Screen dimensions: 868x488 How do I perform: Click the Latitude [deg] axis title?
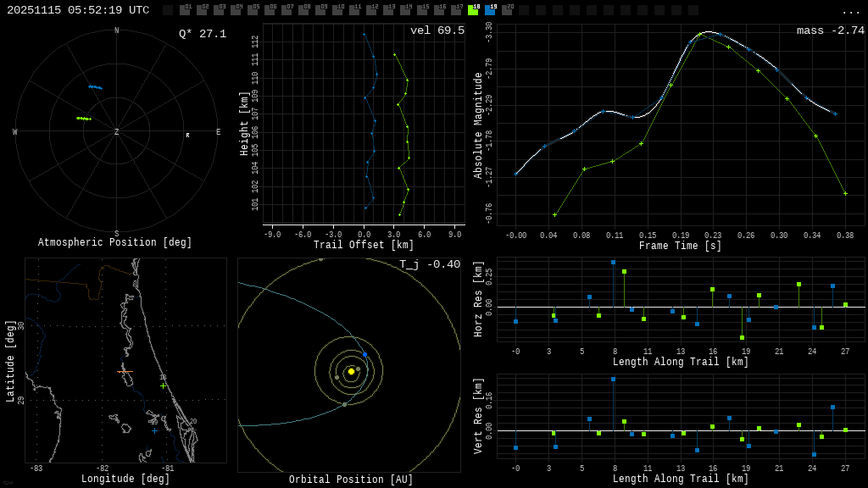tap(9, 361)
